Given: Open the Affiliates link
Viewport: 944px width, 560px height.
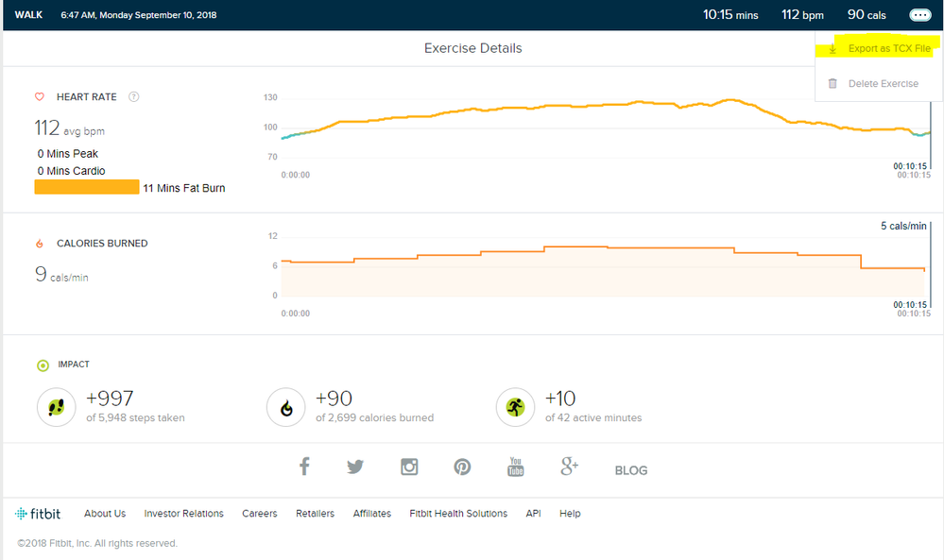Looking at the screenshot, I should point(372,514).
